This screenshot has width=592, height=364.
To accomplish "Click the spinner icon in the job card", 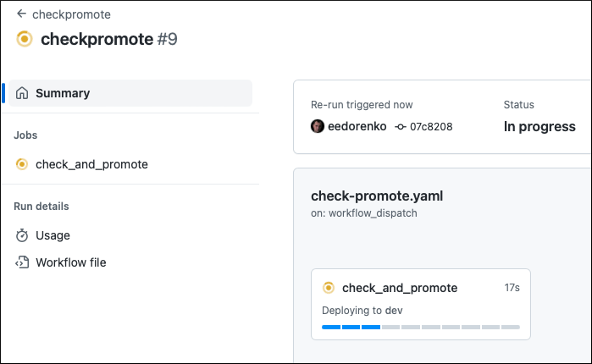I will pos(329,288).
